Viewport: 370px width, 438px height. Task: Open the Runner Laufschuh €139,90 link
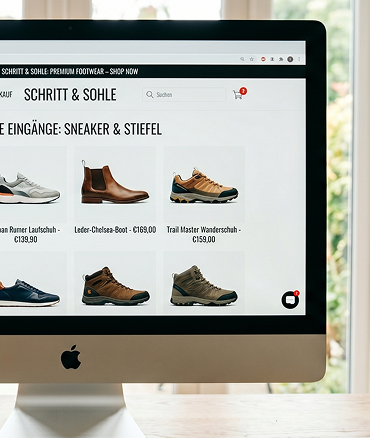tap(29, 234)
